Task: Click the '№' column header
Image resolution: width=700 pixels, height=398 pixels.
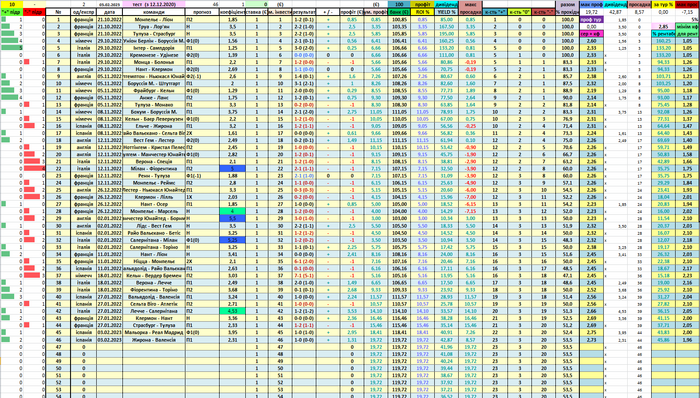Action: point(58,12)
